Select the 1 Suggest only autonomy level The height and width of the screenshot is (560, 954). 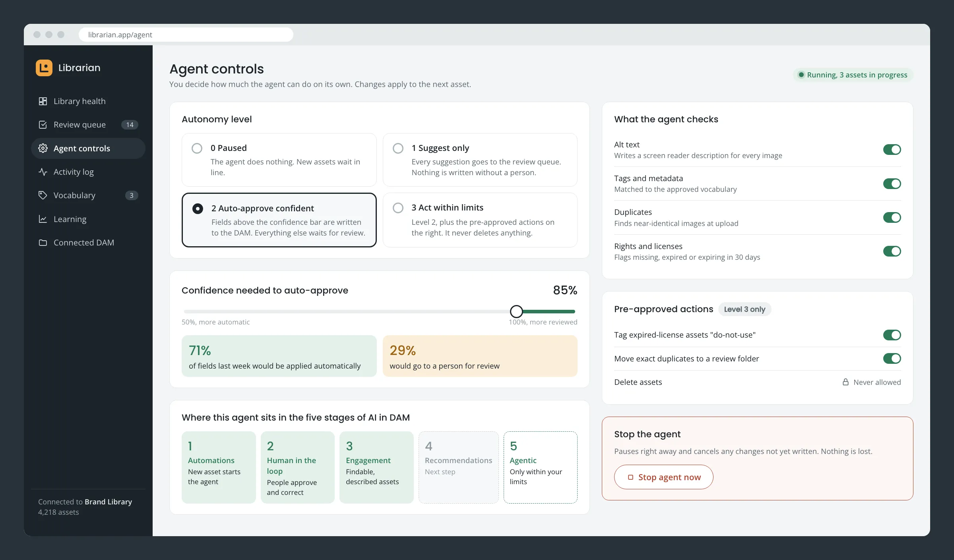pos(480,160)
